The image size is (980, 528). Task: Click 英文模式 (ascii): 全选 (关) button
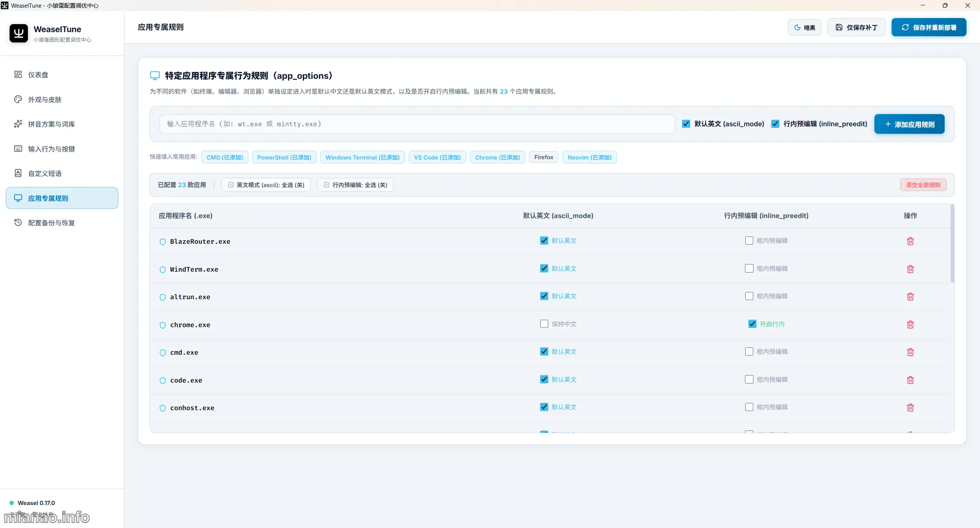(x=266, y=185)
